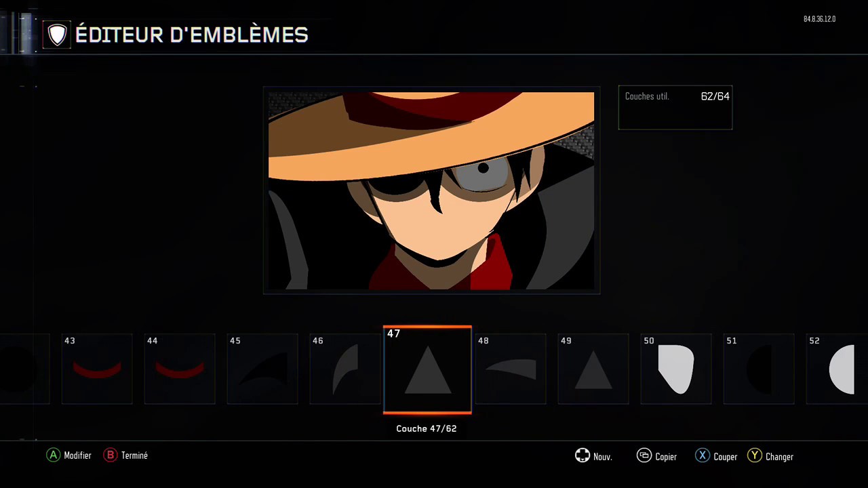Viewport: 868px width, 488px height.
Task: Select layer 43 red curved shape thumbnail
Action: click(x=97, y=369)
